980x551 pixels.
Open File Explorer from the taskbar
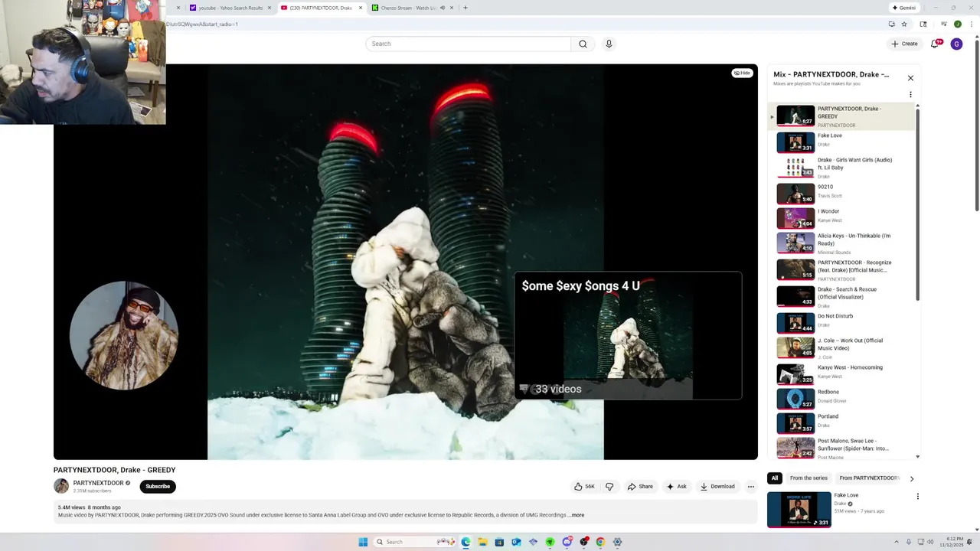(x=482, y=542)
